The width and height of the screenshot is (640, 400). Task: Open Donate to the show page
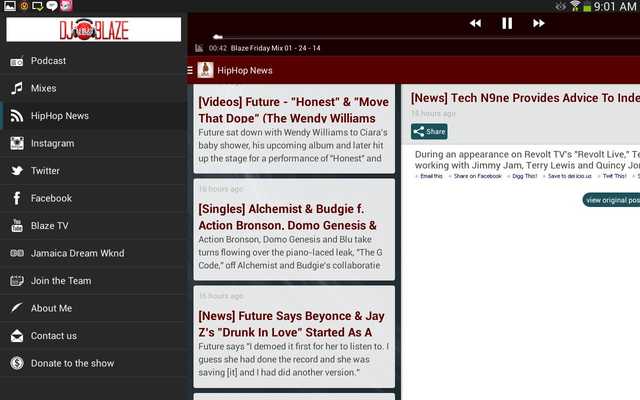tap(93, 363)
